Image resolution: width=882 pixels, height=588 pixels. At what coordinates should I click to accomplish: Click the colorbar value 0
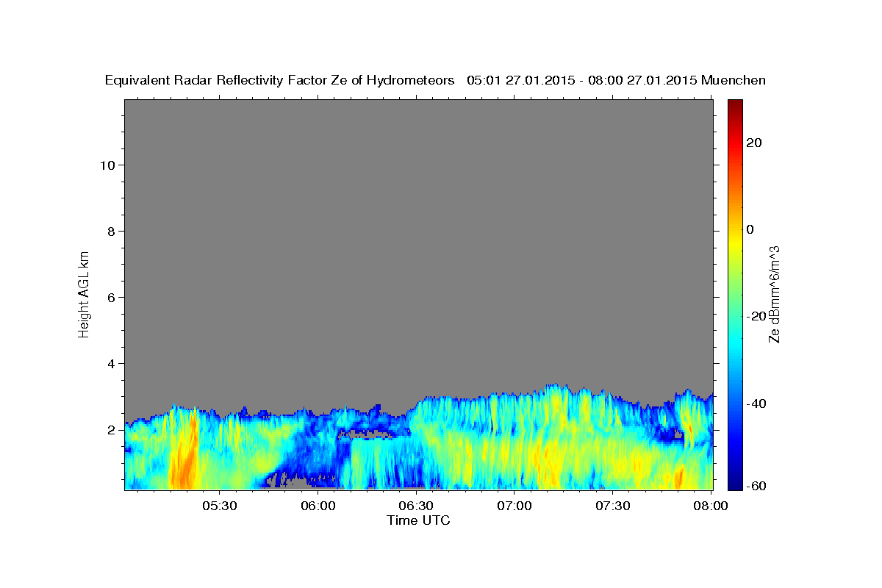750,229
